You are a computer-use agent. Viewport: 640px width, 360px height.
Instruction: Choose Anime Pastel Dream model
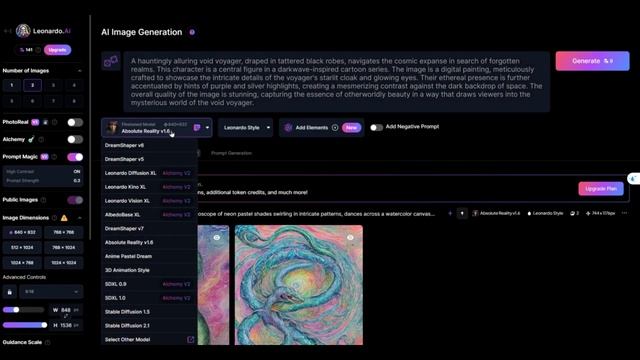tap(149, 256)
